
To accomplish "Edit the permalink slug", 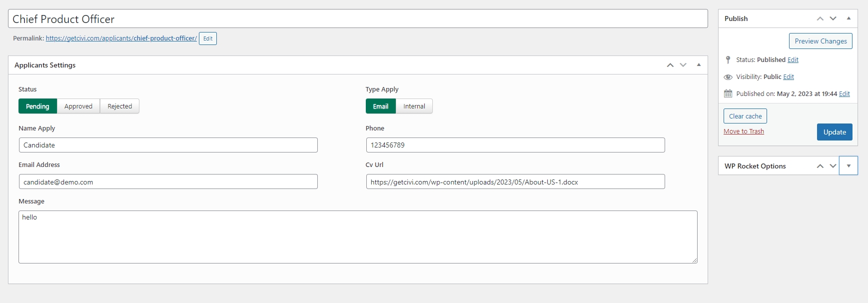I will click(208, 38).
